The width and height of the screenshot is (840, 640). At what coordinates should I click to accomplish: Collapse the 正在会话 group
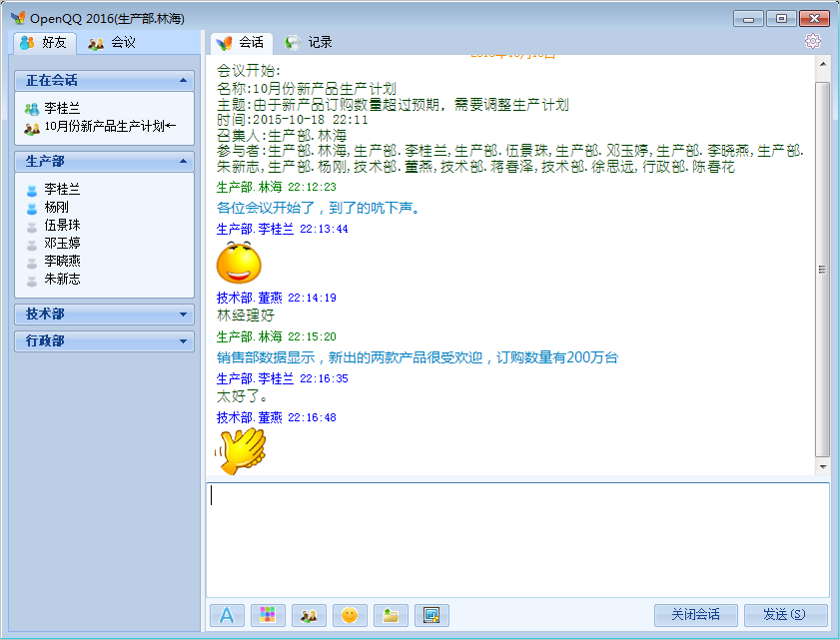click(105, 81)
